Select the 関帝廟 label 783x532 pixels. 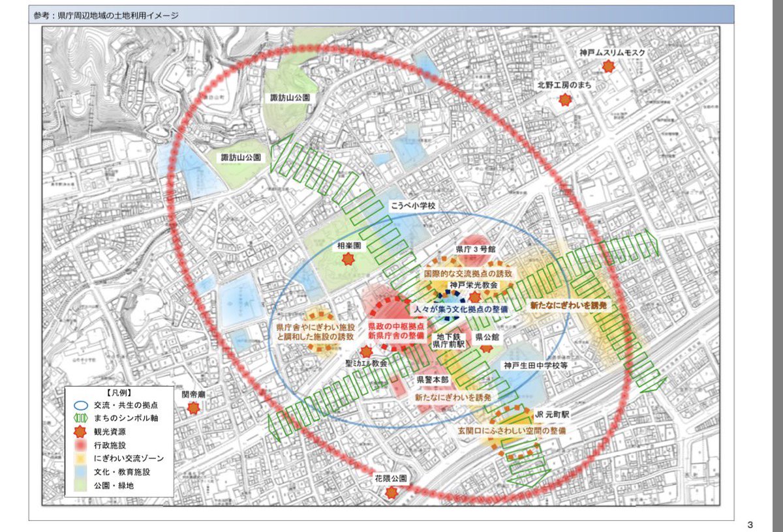coord(193,394)
